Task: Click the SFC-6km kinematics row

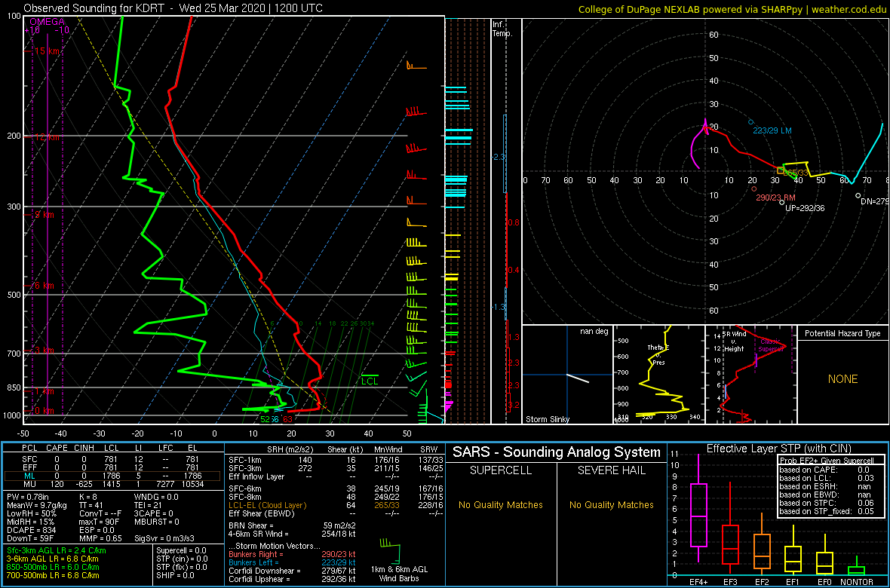Action: [338, 488]
